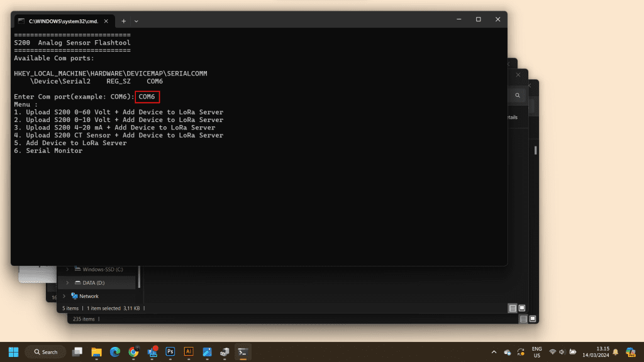Open File Explorer from the taskbar
Viewport: 644px width, 362px height.
click(96, 352)
